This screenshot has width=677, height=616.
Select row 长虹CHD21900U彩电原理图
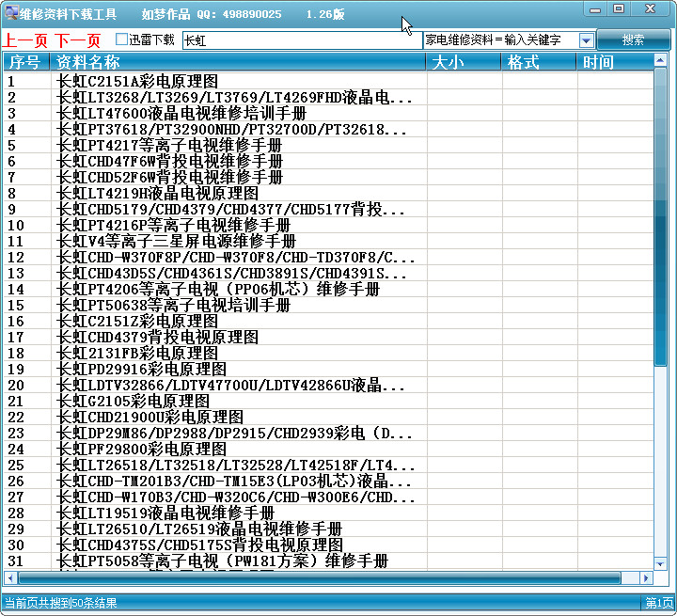[x=328, y=417]
